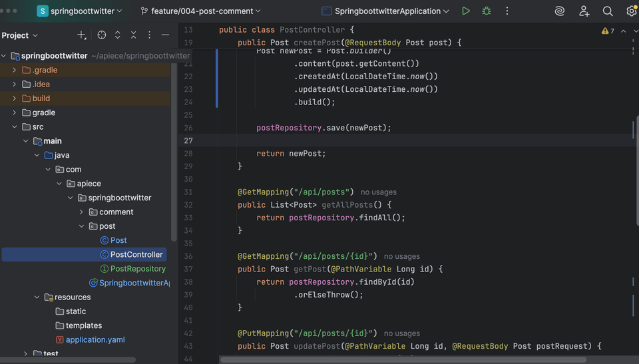639x364 pixels.
Task: Click the git branch icon
Action: pos(144,11)
